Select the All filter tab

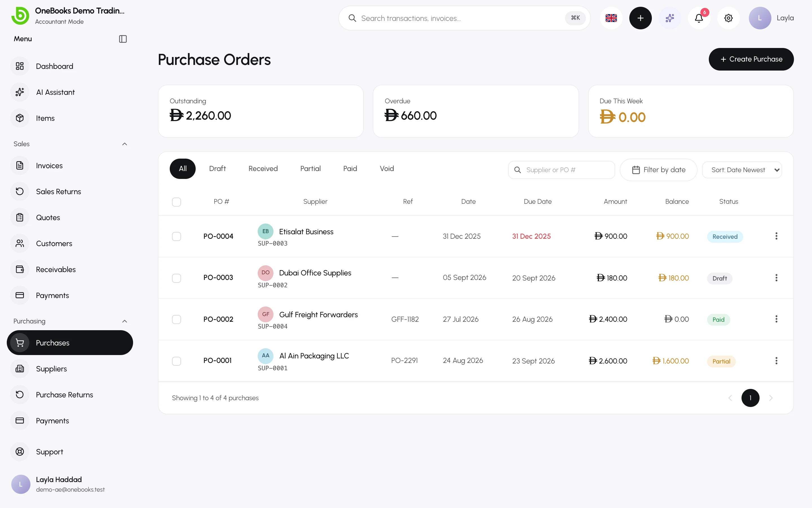[182, 169]
